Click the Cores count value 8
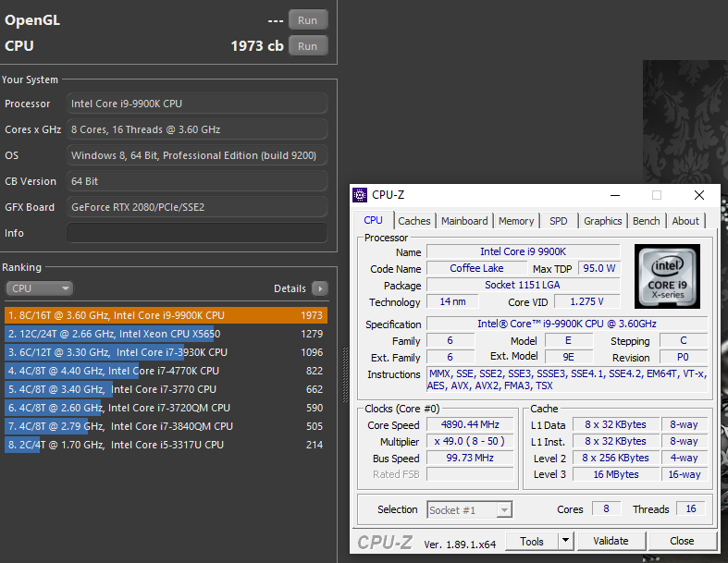 pyautogui.click(x=606, y=508)
